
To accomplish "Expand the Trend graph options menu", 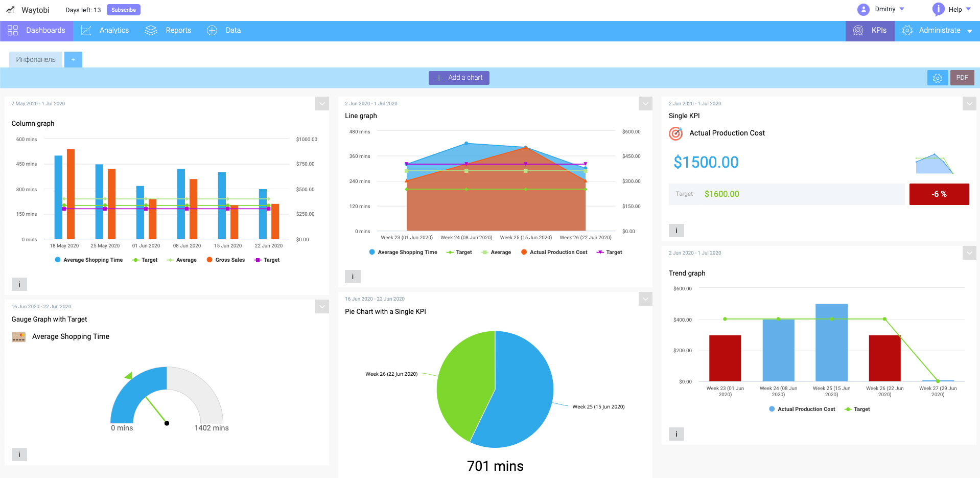I will (969, 253).
